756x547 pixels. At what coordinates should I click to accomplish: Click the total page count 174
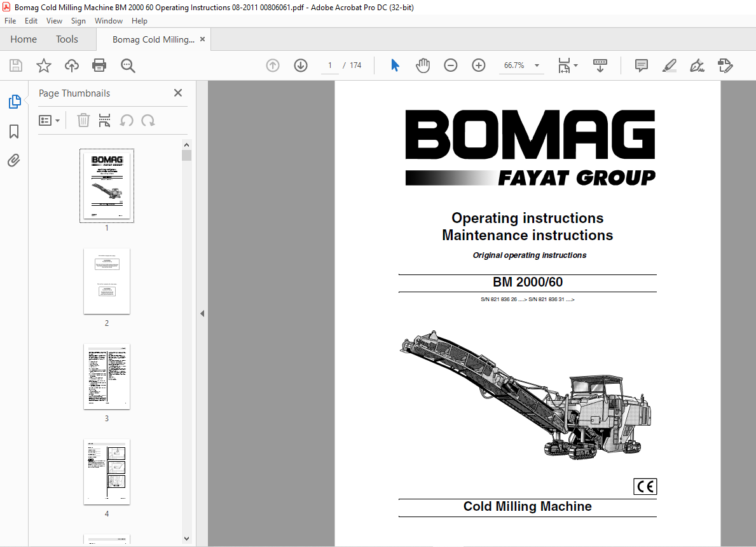(356, 65)
